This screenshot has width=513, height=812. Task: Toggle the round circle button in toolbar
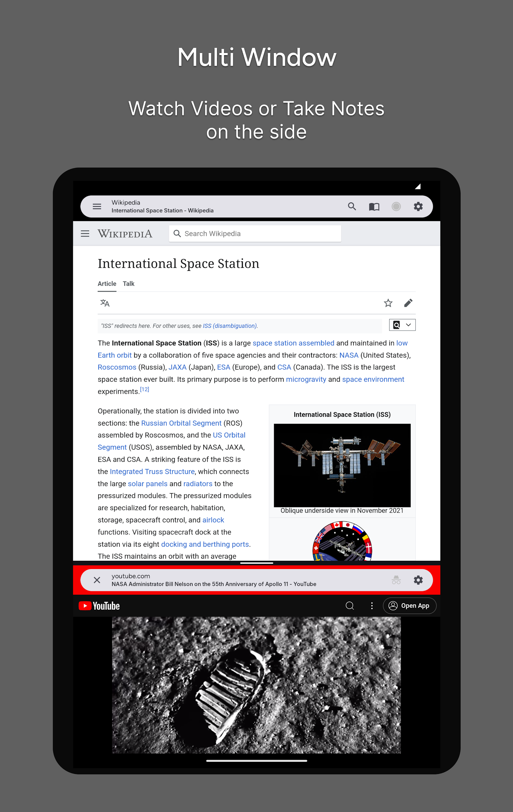click(x=396, y=206)
